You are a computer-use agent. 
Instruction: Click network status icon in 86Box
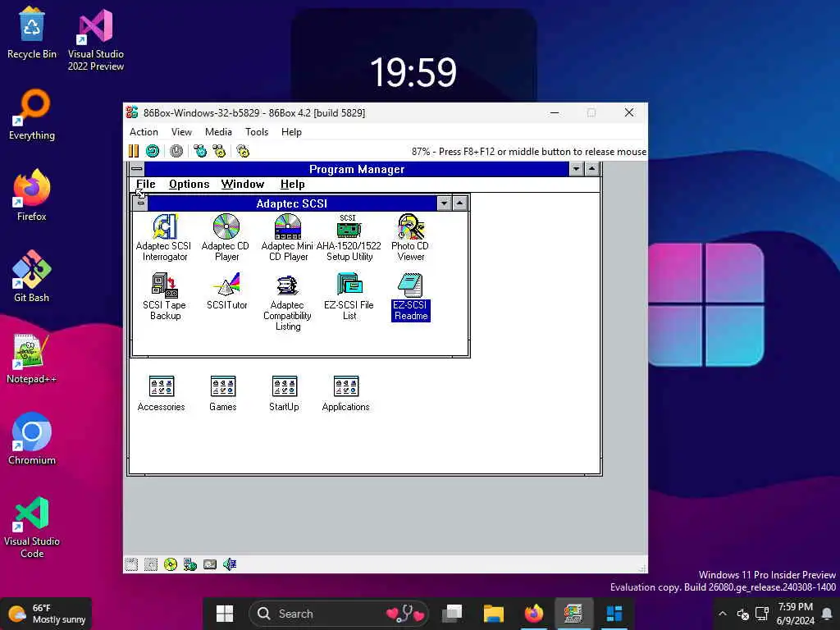190,564
